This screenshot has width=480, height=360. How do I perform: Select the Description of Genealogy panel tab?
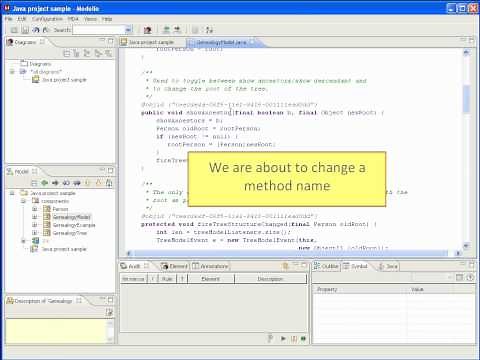click(x=43, y=301)
